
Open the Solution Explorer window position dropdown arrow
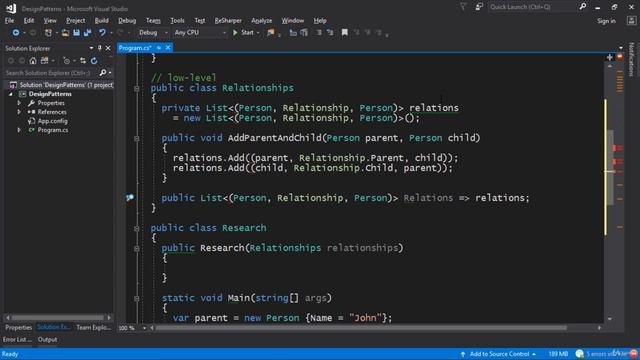coord(91,48)
